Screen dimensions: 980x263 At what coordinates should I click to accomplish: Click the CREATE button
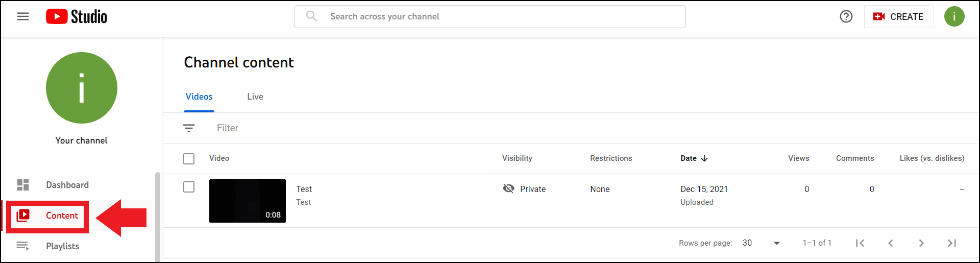point(899,16)
